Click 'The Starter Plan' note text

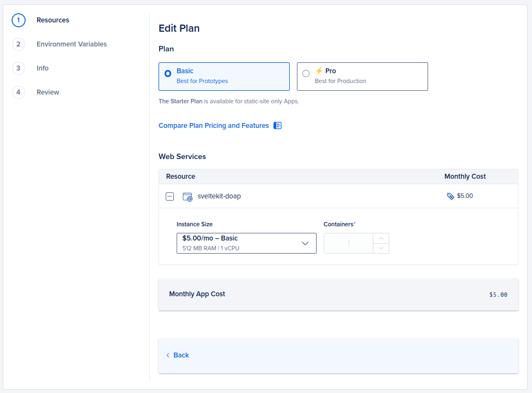coord(180,101)
